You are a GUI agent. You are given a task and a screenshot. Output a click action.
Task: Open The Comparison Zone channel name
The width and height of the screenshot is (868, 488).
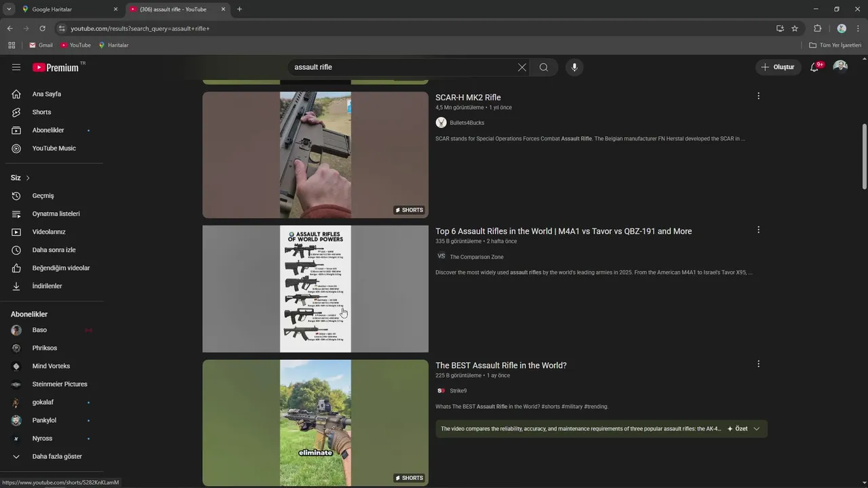[x=477, y=257]
